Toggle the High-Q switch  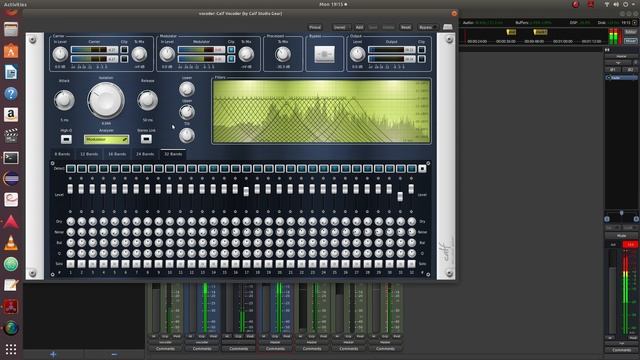tap(66, 139)
